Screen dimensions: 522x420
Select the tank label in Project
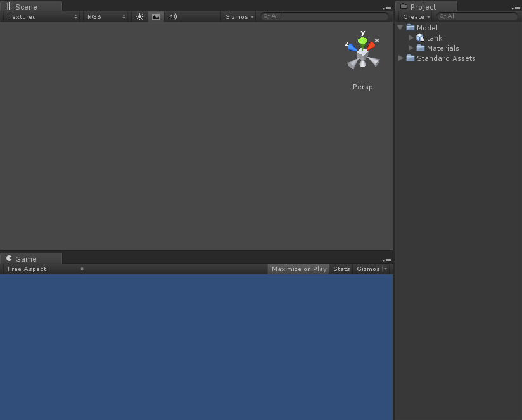(x=435, y=38)
